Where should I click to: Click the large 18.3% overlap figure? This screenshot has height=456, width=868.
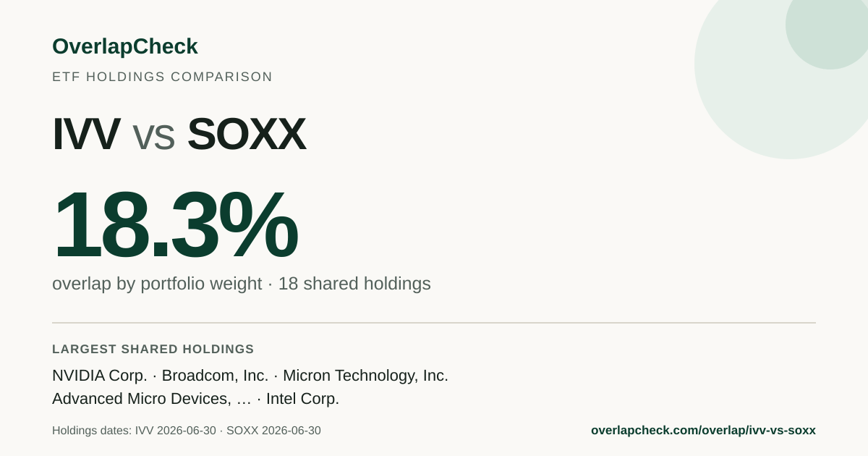click(x=174, y=224)
